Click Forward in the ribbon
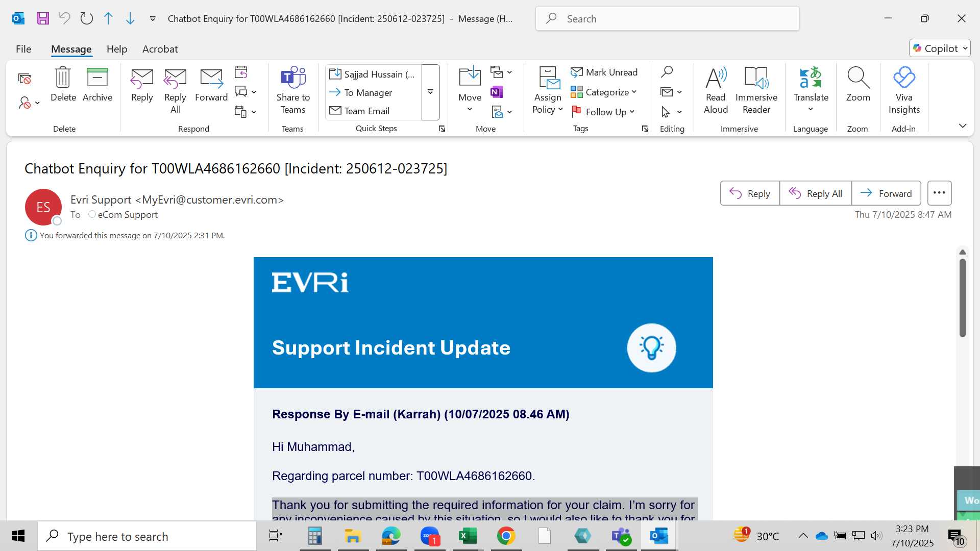This screenshot has height=551, width=980. (x=211, y=86)
